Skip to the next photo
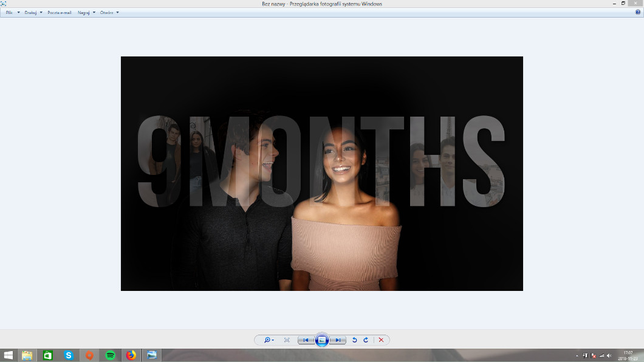Screen dimensions: 644x362 [338, 340]
